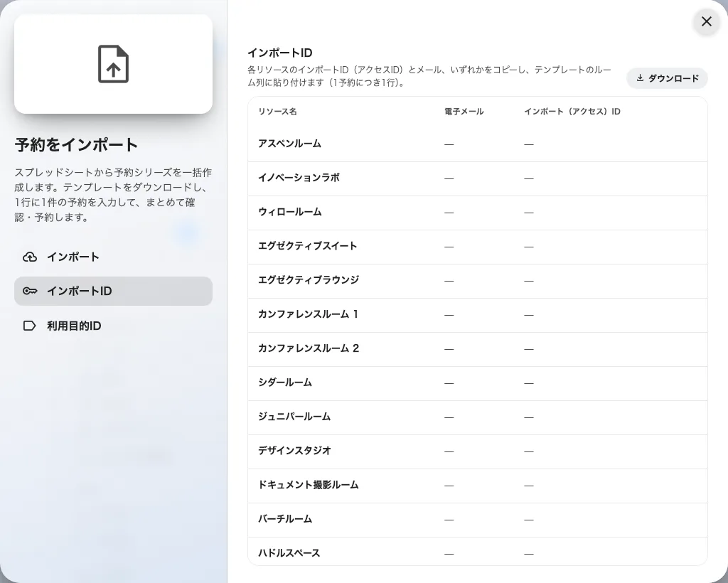Click the email cell for カンファレンスルーム 1

point(449,315)
